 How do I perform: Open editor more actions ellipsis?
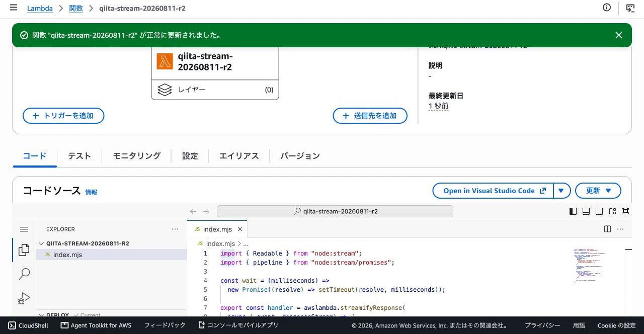620,229
